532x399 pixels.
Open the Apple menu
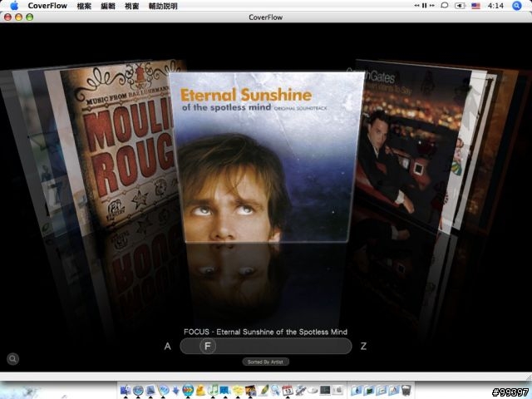pos(14,6)
